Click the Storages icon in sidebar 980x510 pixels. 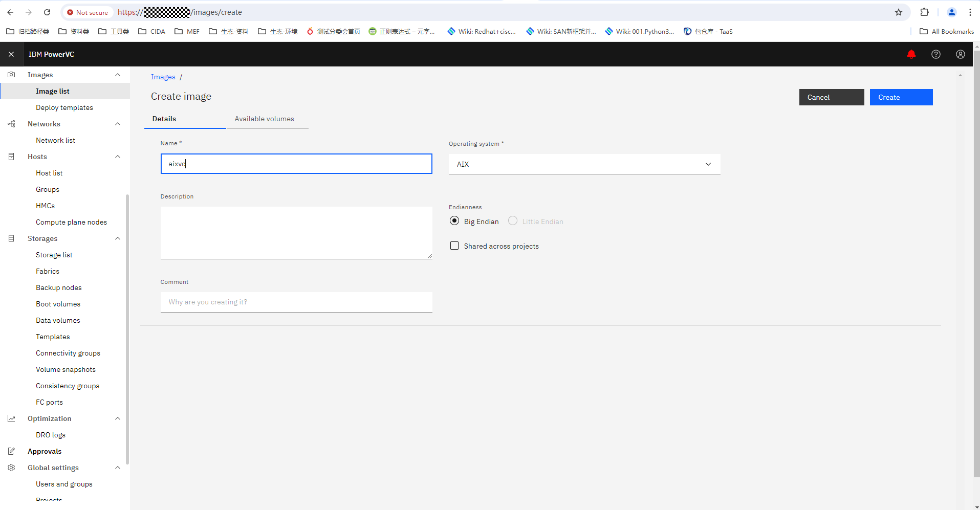(11, 238)
